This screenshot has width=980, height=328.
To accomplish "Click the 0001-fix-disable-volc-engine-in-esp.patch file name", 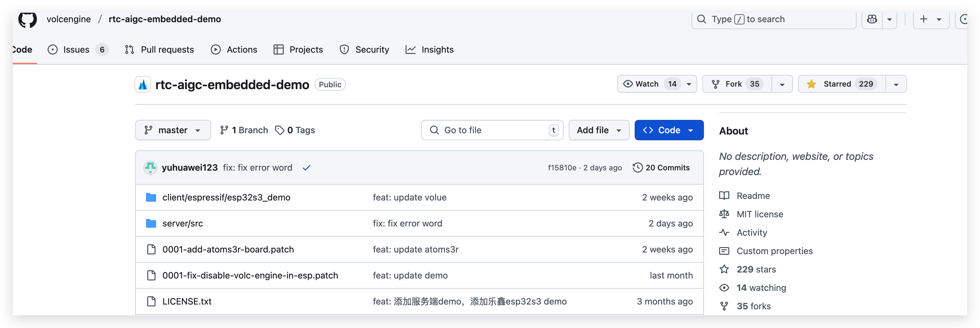I will 250,275.
